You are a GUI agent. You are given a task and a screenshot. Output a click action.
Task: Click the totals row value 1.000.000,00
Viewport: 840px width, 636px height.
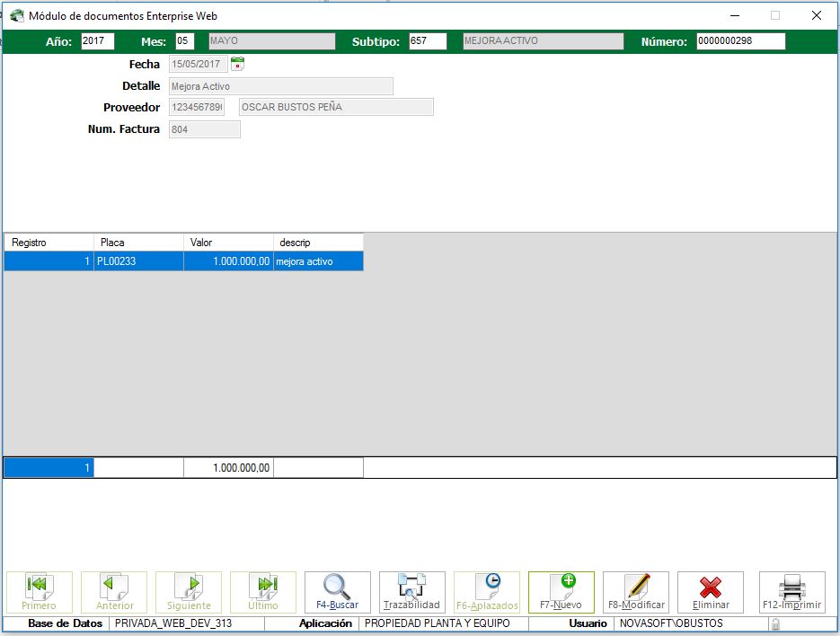pyautogui.click(x=228, y=468)
